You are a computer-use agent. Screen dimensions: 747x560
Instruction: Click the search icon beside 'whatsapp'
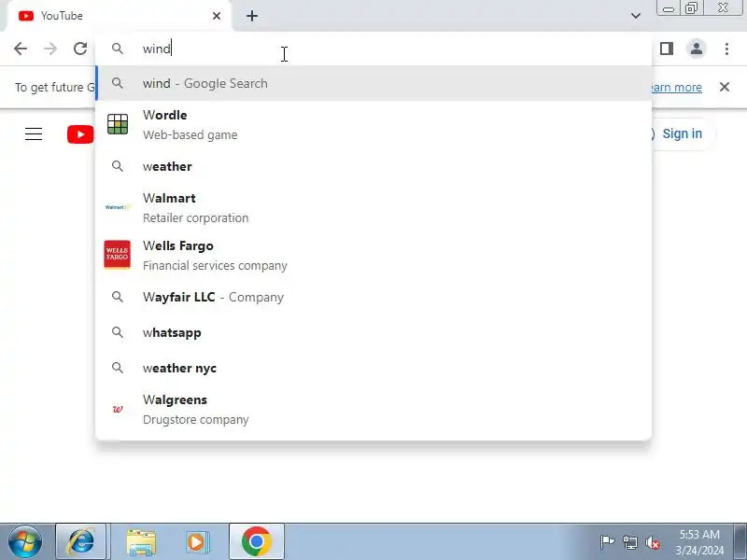click(x=118, y=332)
